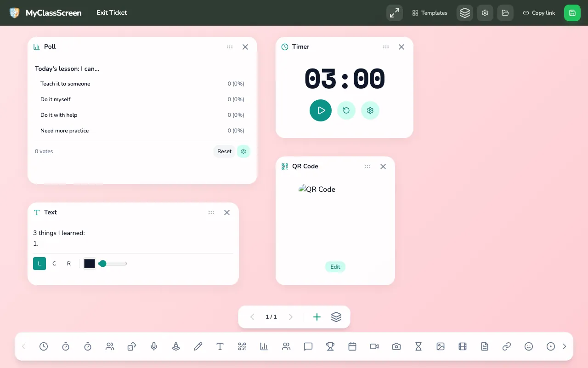The width and height of the screenshot is (588, 368).
Task: Copy link to this screen
Action: [x=539, y=13]
